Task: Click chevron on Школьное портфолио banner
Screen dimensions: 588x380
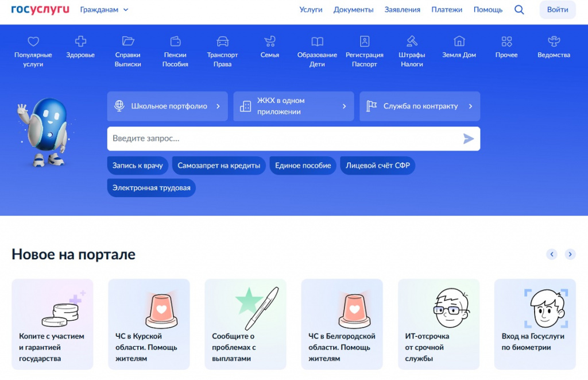Action: [218, 106]
